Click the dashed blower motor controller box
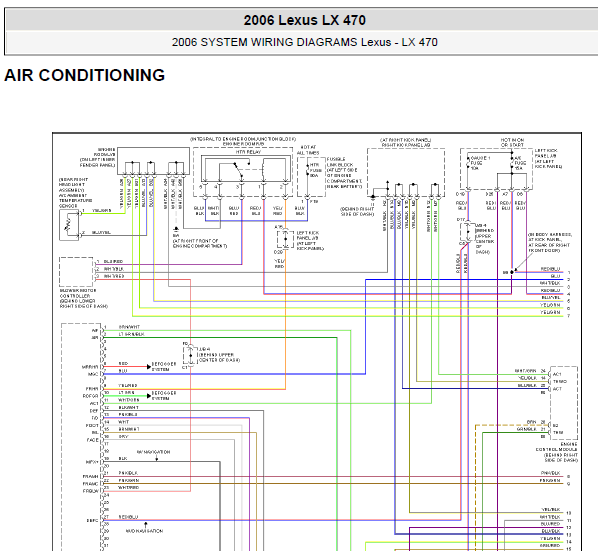 tap(76, 271)
